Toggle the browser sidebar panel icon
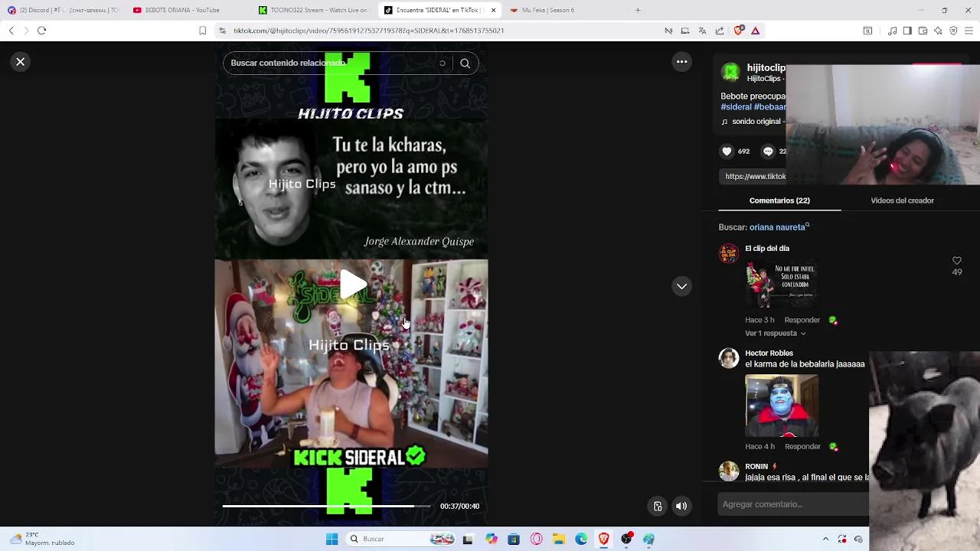This screenshot has width=980, height=551. tap(907, 31)
